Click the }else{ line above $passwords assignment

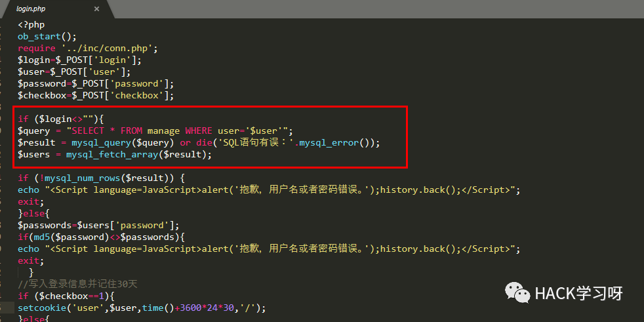[x=33, y=214]
